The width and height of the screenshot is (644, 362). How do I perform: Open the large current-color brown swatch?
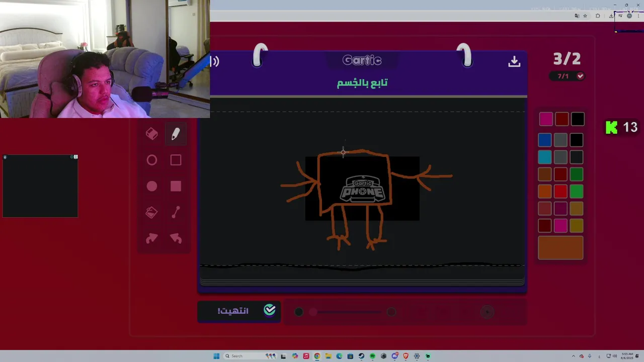[x=560, y=247]
